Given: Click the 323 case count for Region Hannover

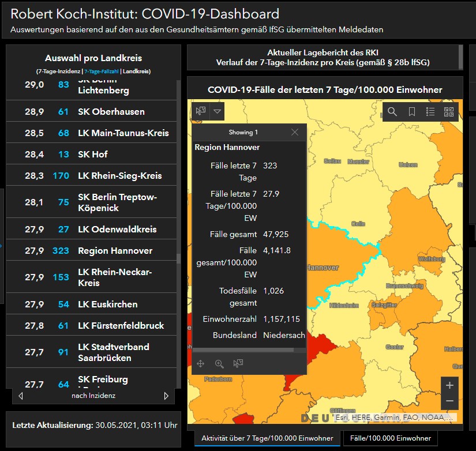Looking at the screenshot, I should 61,250.
